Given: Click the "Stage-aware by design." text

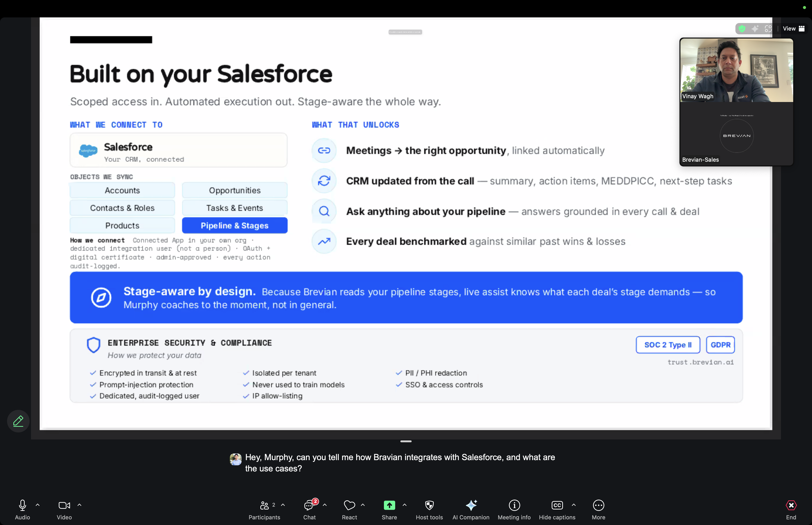Looking at the screenshot, I should click(189, 291).
